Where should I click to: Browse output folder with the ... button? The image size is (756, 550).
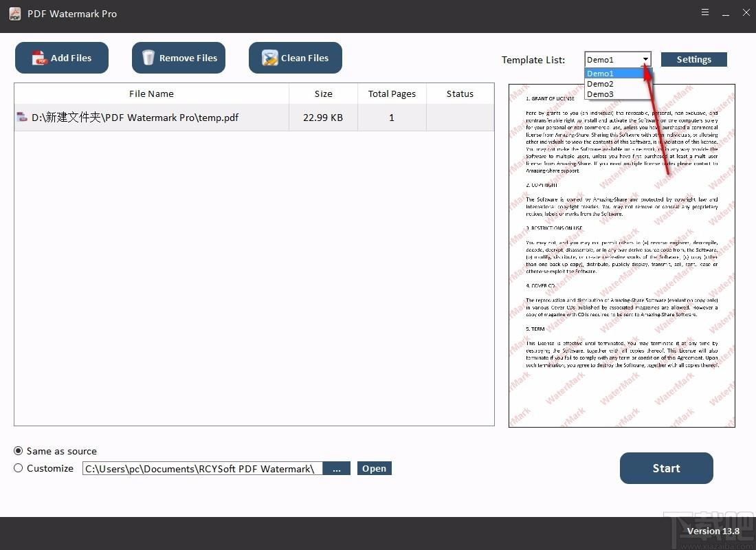(337, 468)
